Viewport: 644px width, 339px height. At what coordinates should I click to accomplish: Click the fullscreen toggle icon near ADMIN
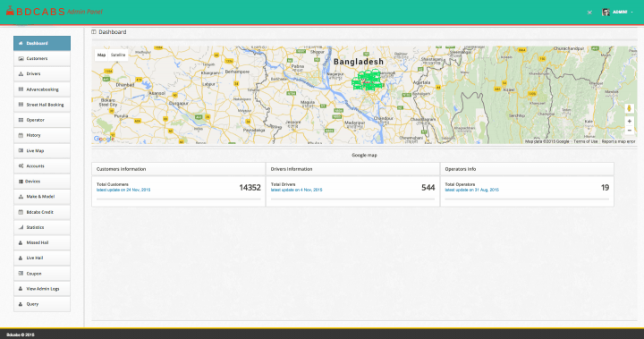click(589, 13)
